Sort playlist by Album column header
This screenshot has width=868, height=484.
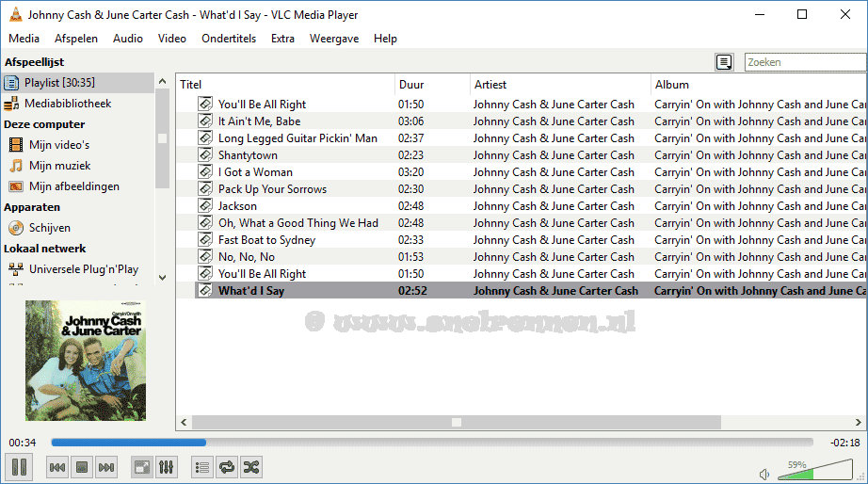(759, 85)
